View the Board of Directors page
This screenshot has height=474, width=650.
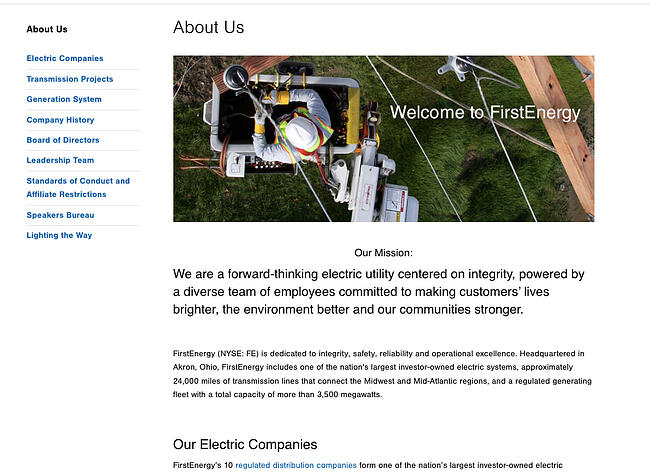(x=63, y=140)
